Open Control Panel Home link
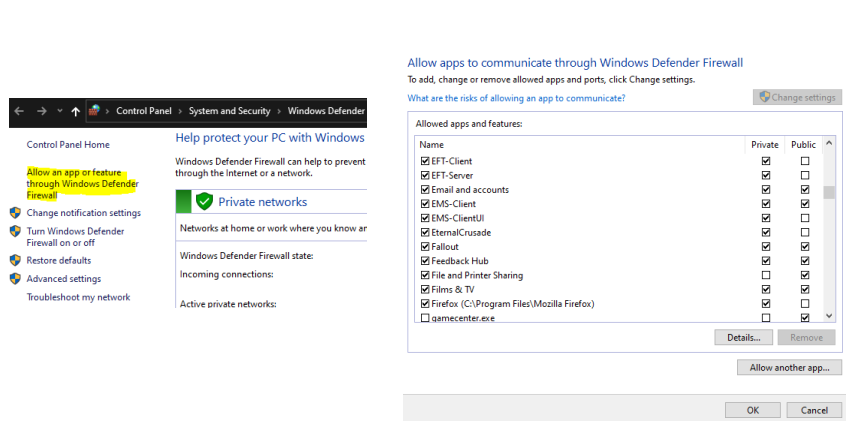 point(68,144)
